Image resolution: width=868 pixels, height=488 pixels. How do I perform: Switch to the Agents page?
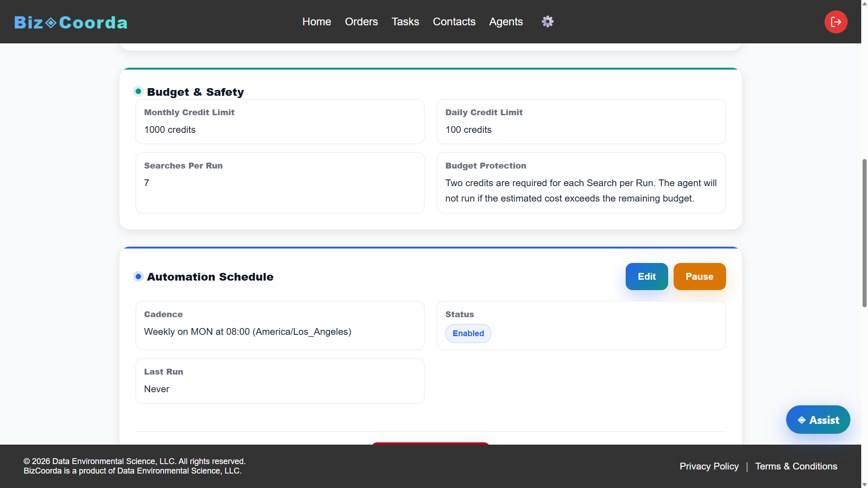506,22
